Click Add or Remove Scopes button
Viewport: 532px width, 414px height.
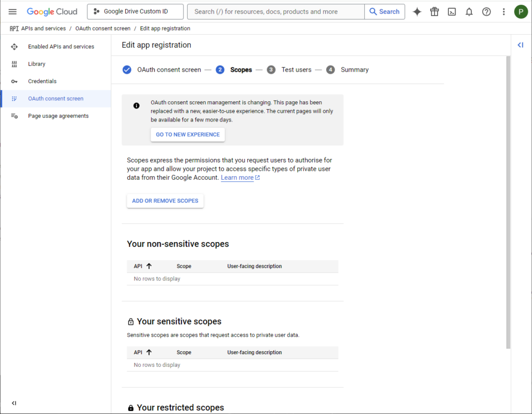pos(165,201)
